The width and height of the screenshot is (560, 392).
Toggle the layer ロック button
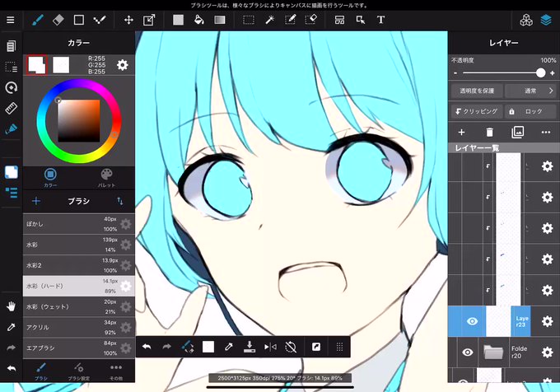[530, 111]
